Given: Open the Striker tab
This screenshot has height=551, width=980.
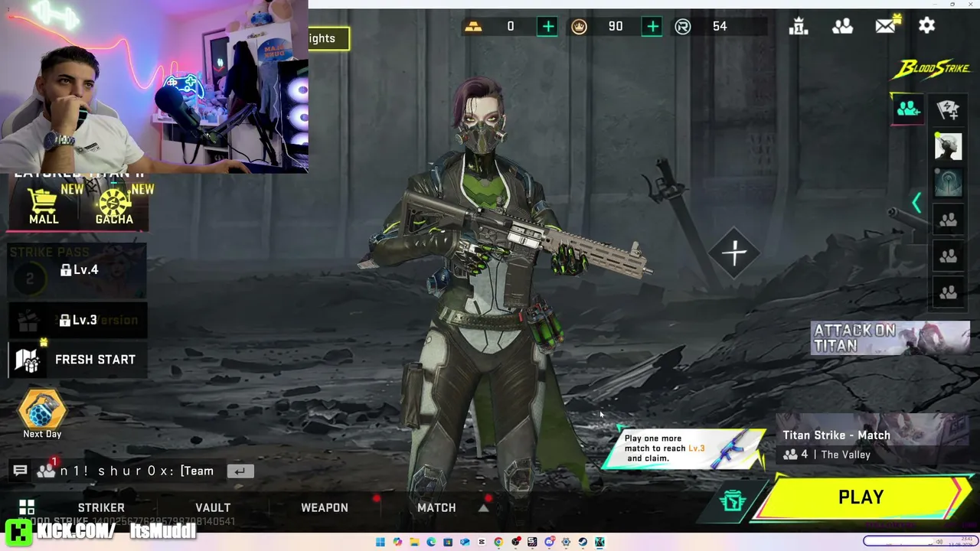Looking at the screenshot, I should coord(101,507).
